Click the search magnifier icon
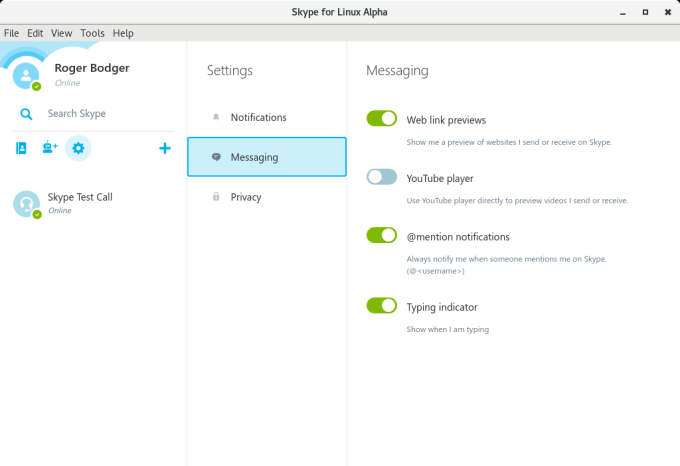Image resolution: width=680 pixels, height=466 pixels. tap(26, 114)
